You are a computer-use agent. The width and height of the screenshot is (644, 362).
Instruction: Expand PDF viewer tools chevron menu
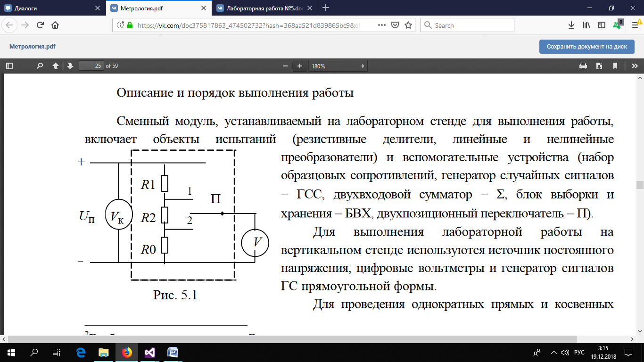634,66
